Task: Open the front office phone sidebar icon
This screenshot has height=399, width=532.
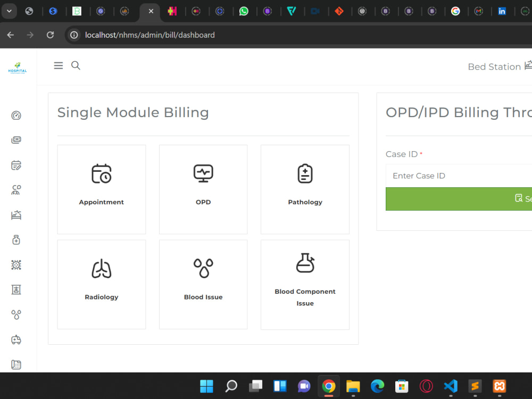Action: tap(16, 364)
